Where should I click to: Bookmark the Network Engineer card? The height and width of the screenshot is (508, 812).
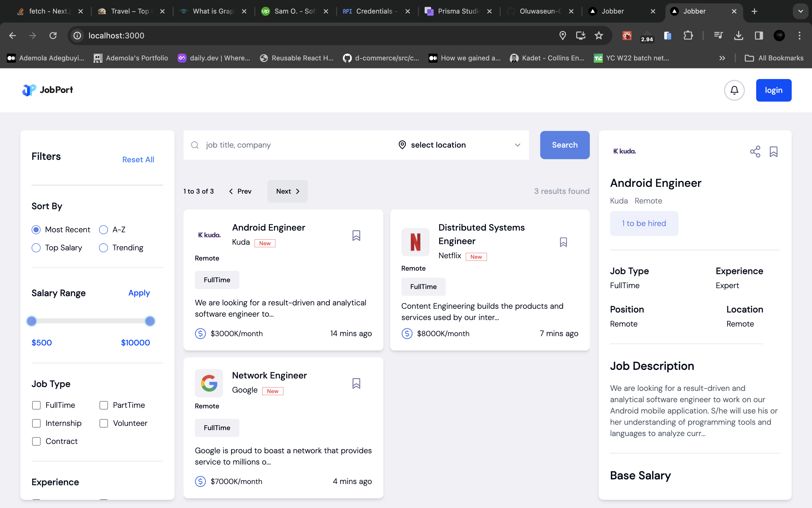(x=356, y=383)
